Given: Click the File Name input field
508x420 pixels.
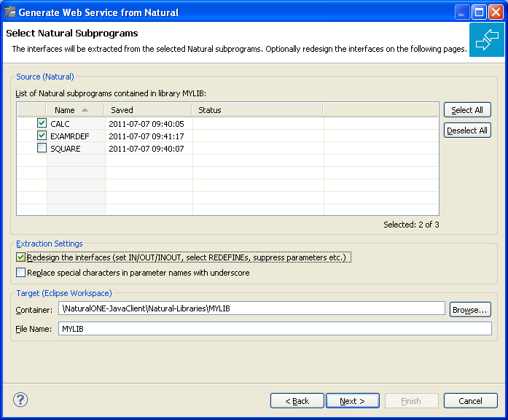Looking at the screenshot, I should point(275,329).
